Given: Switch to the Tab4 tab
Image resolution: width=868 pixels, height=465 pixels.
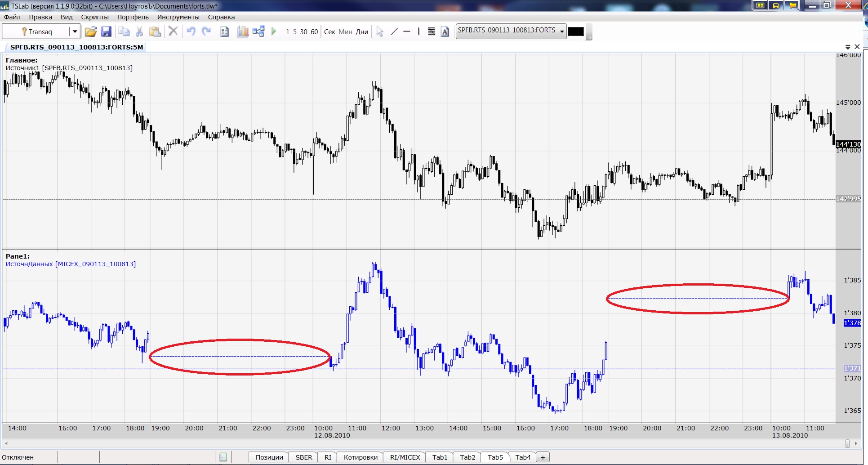Looking at the screenshot, I should (523, 457).
